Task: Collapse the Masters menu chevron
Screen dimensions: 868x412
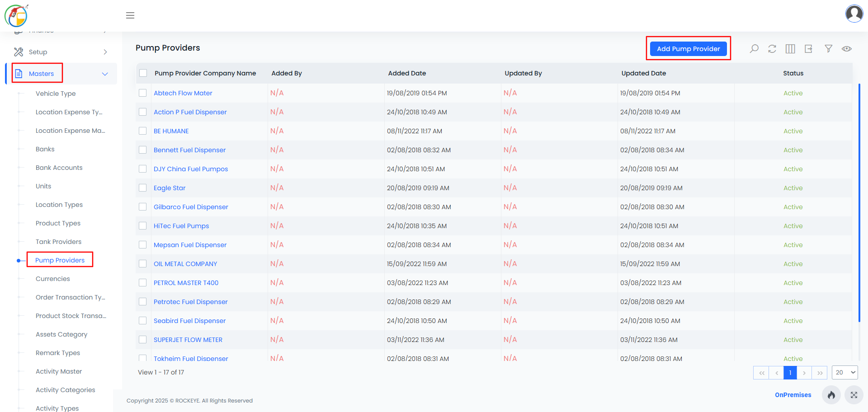Action: coord(105,74)
